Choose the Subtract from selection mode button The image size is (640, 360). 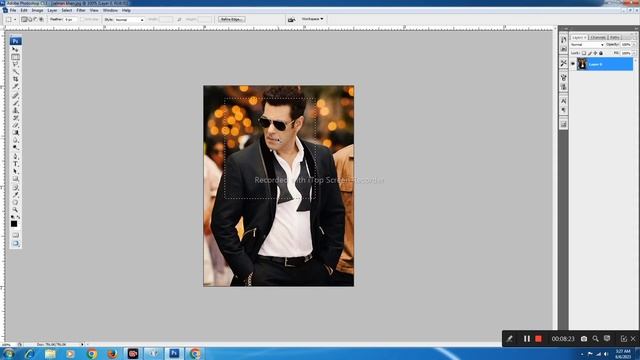[x=36, y=19]
